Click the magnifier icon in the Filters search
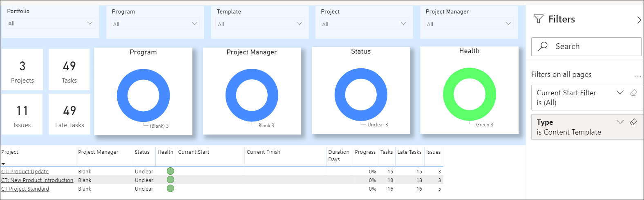Image resolution: width=644 pixels, height=200 pixels. (543, 46)
